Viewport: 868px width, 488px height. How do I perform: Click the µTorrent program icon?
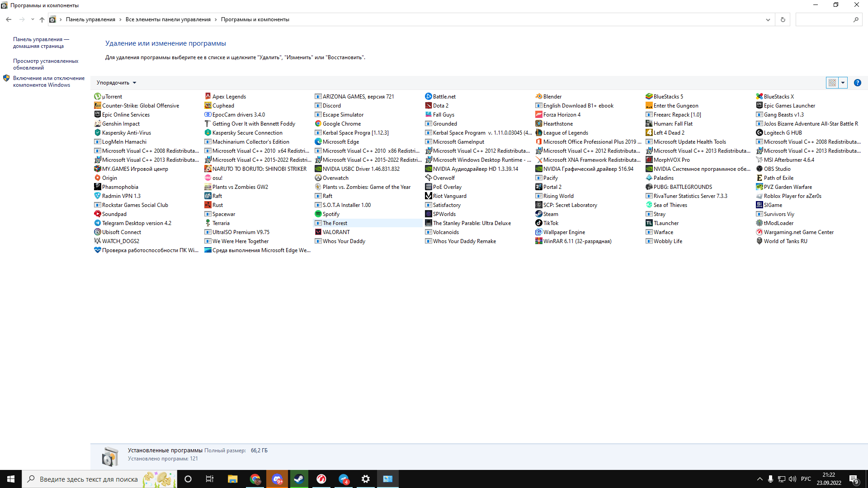(97, 96)
